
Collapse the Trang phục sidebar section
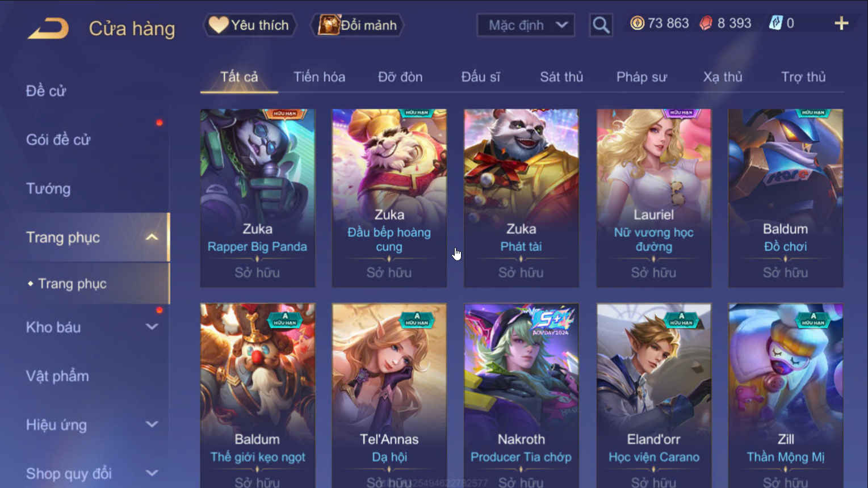pyautogui.click(x=152, y=237)
